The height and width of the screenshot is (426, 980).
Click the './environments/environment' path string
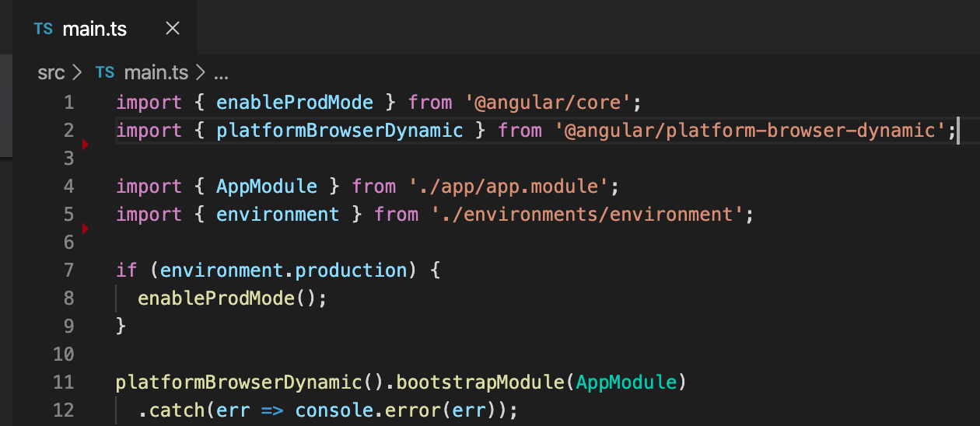(x=586, y=215)
